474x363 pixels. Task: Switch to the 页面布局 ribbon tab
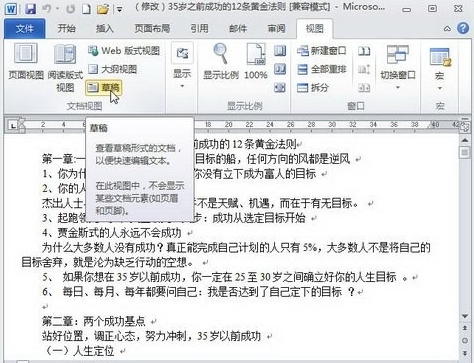(x=152, y=29)
